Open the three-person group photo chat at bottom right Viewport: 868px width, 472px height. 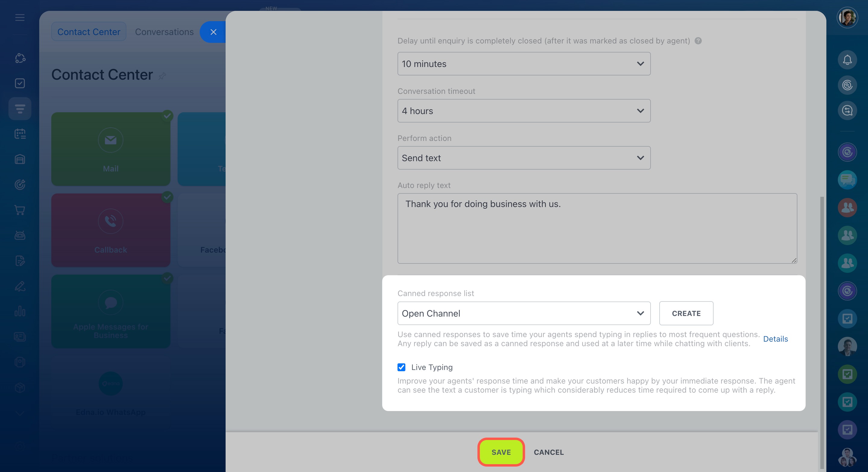(x=847, y=457)
